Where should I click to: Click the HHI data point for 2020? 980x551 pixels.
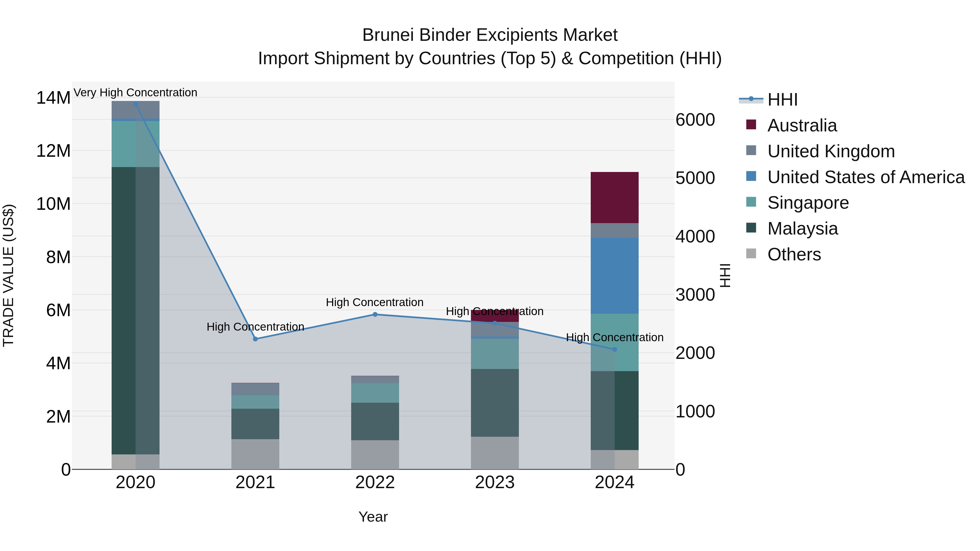point(136,104)
